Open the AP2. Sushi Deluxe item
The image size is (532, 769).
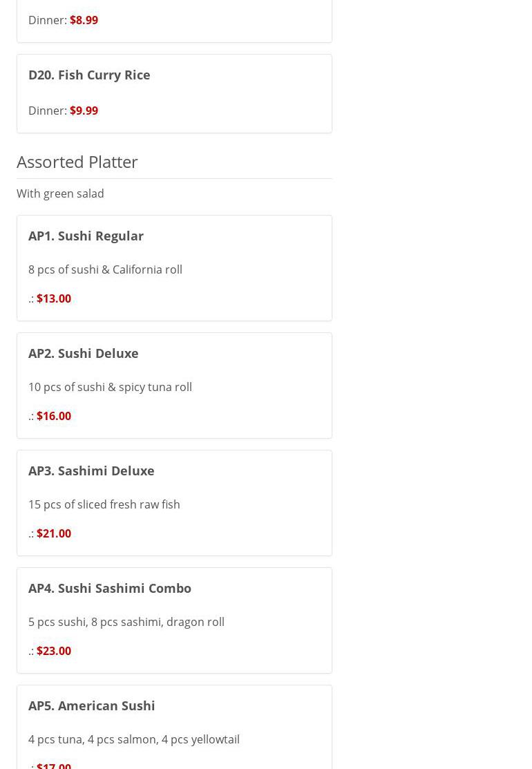point(83,353)
